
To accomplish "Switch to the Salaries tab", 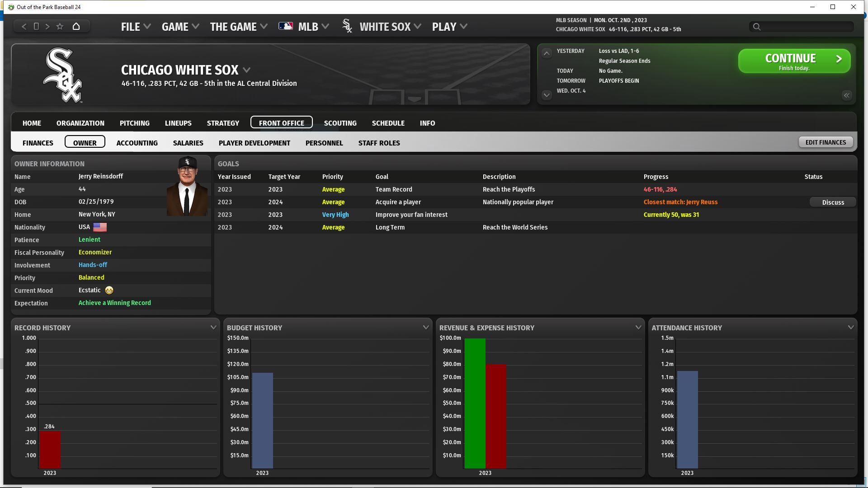I will point(188,143).
